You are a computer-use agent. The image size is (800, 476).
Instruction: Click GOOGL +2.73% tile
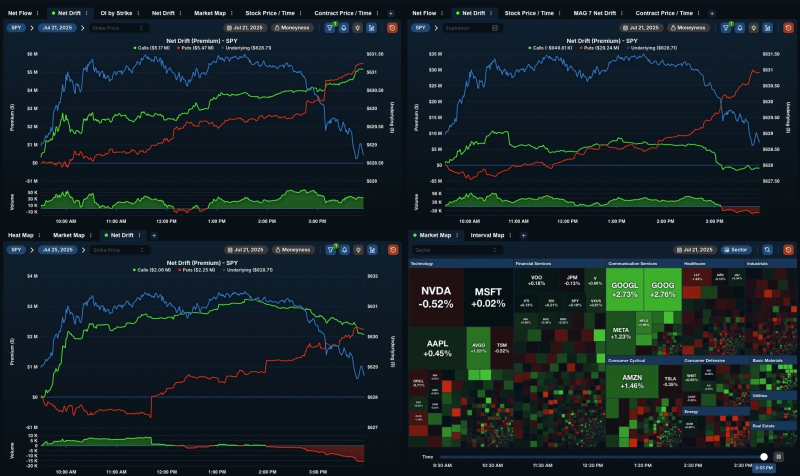click(x=624, y=290)
